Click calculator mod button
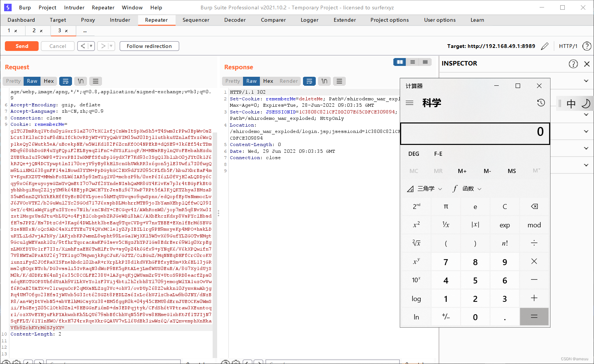Screen dimensions: 594x364 (x=534, y=225)
